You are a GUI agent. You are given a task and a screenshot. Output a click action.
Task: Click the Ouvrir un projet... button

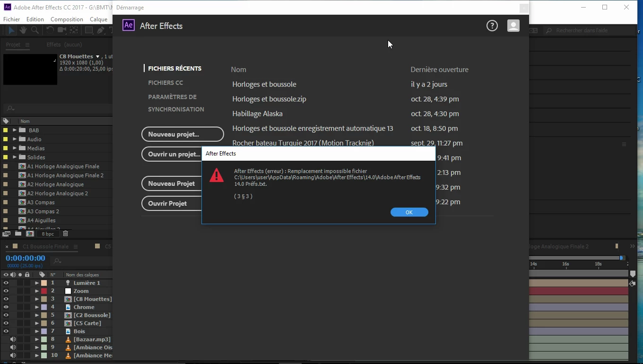tap(172, 154)
